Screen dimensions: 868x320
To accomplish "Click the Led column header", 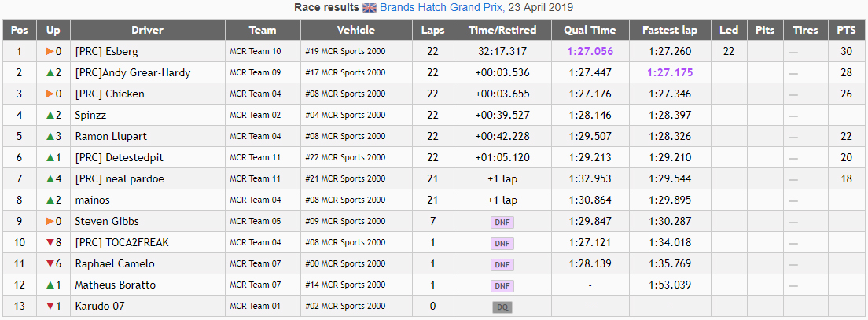I will [729, 30].
